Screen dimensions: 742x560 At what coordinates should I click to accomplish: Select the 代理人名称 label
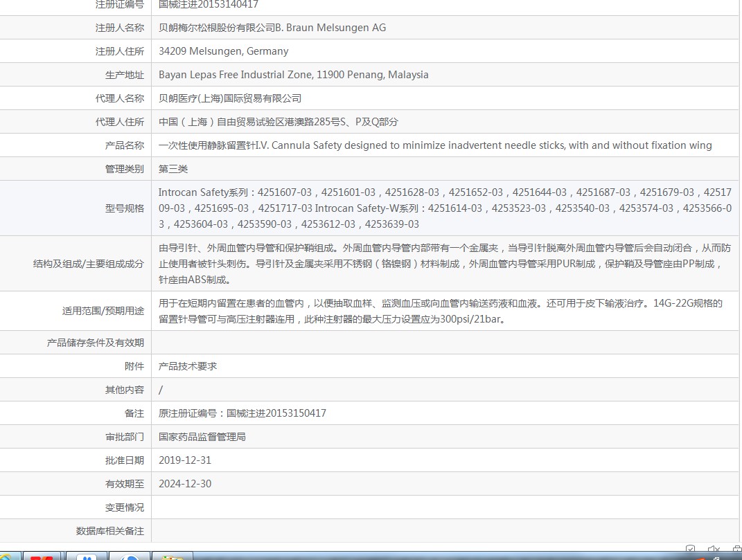pyautogui.click(x=120, y=98)
